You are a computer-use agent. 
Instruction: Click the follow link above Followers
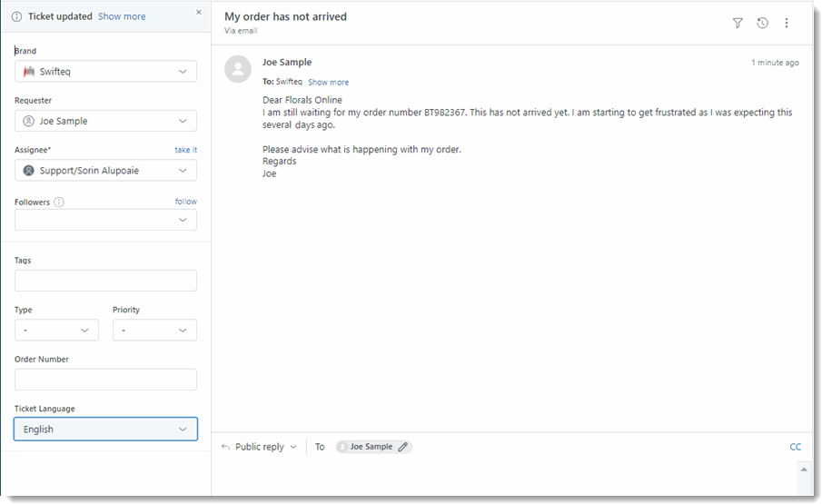coord(186,202)
